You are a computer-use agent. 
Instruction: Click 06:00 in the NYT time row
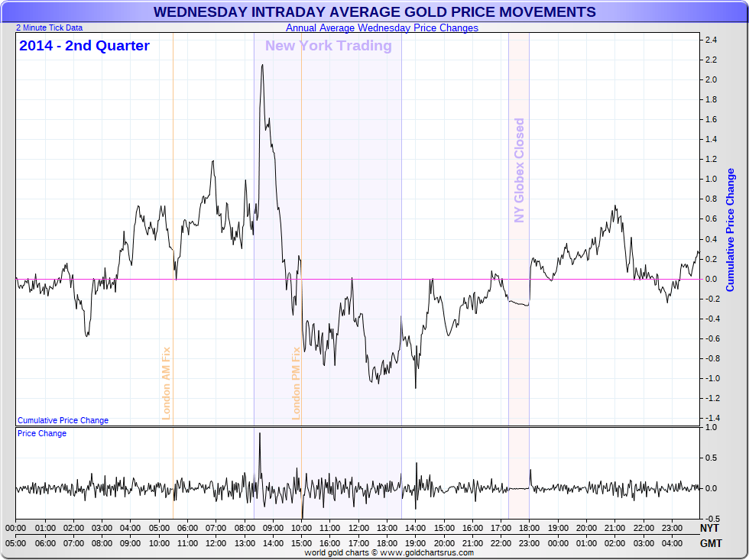tap(187, 528)
